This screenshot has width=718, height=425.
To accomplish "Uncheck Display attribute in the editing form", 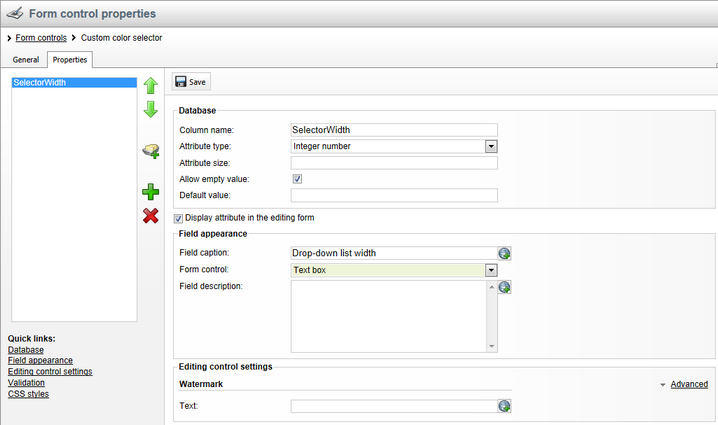I will [x=179, y=217].
